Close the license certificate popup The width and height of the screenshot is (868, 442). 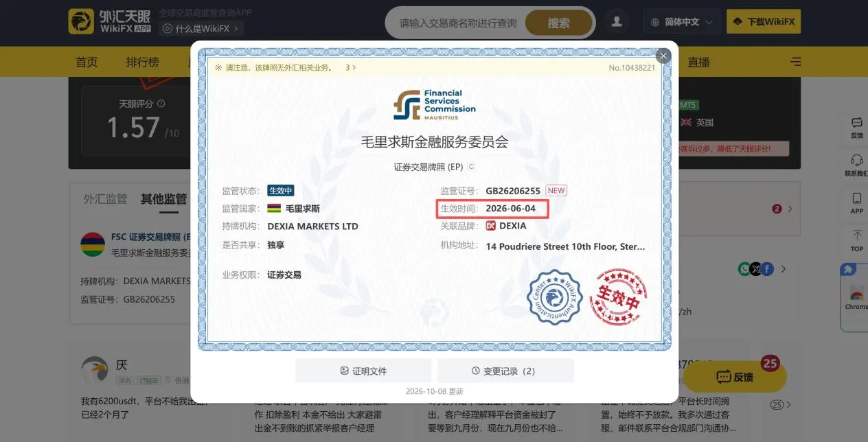tap(663, 56)
